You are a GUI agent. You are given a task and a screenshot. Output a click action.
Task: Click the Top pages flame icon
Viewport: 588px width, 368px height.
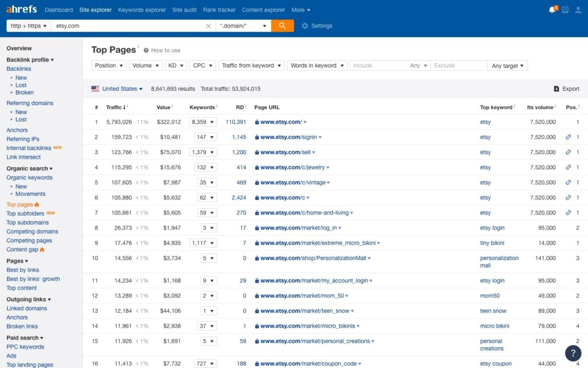pyautogui.click(x=37, y=204)
